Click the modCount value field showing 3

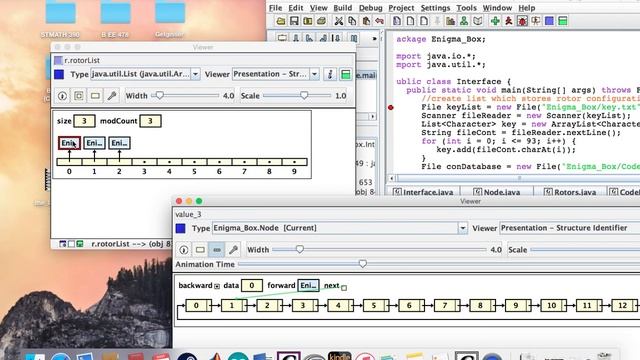coord(150,121)
